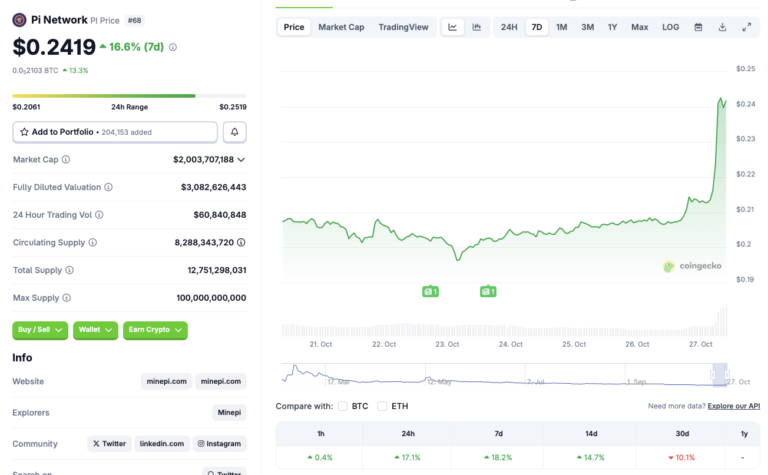Click the 24h Range price bar

tap(129, 96)
